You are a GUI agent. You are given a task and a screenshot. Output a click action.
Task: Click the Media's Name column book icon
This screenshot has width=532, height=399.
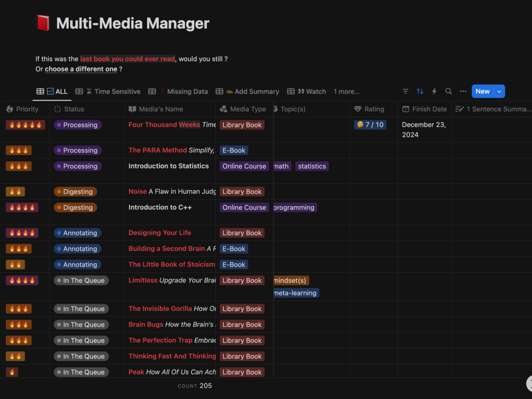pos(132,109)
